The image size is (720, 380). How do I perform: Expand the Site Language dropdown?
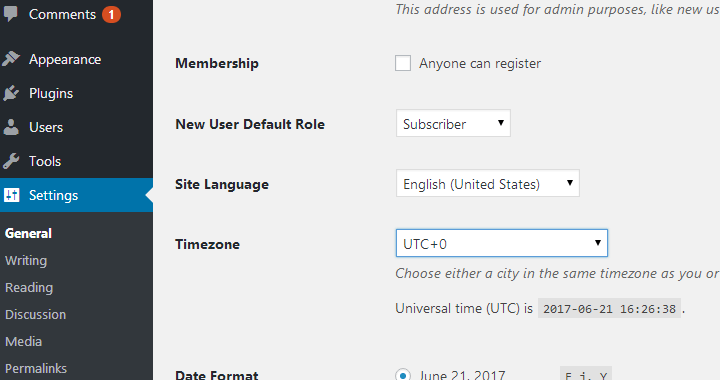pyautogui.click(x=488, y=183)
